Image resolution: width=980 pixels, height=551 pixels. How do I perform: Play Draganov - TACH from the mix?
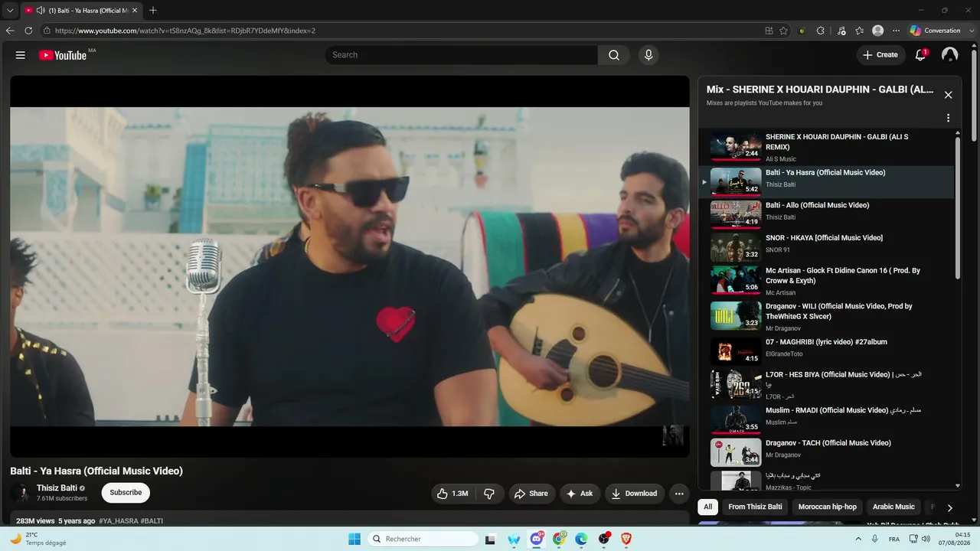(x=827, y=452)
